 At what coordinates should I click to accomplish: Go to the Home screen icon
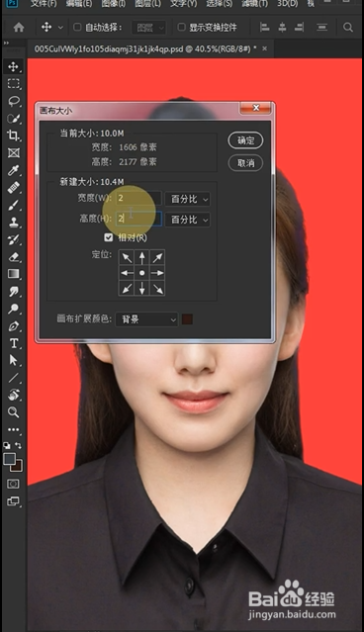click(x=19, y=28)
